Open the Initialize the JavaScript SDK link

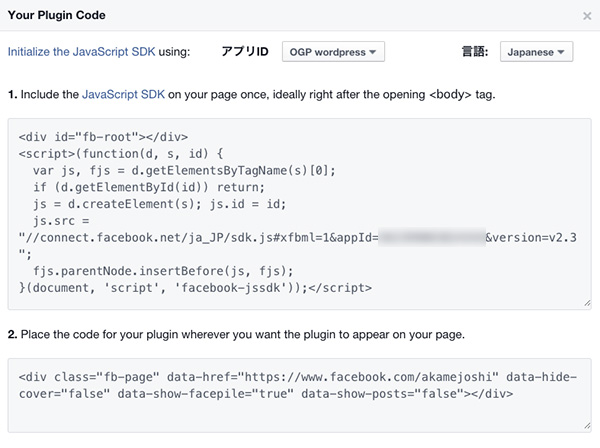[82, 52]
